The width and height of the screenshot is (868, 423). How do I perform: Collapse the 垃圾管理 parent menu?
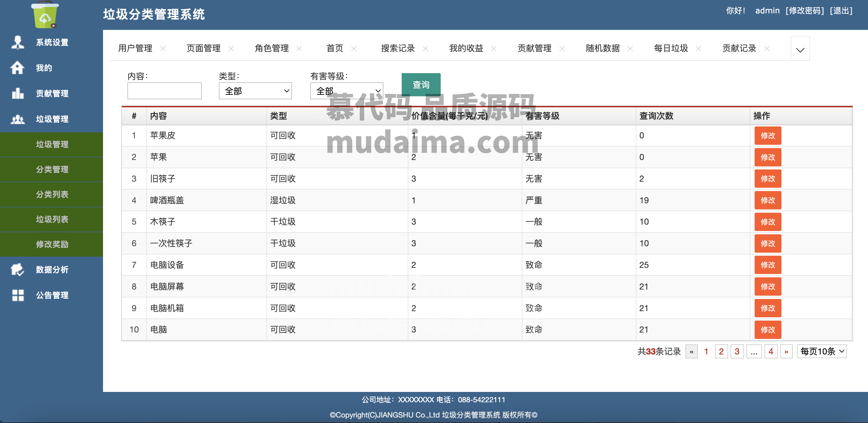52,119
